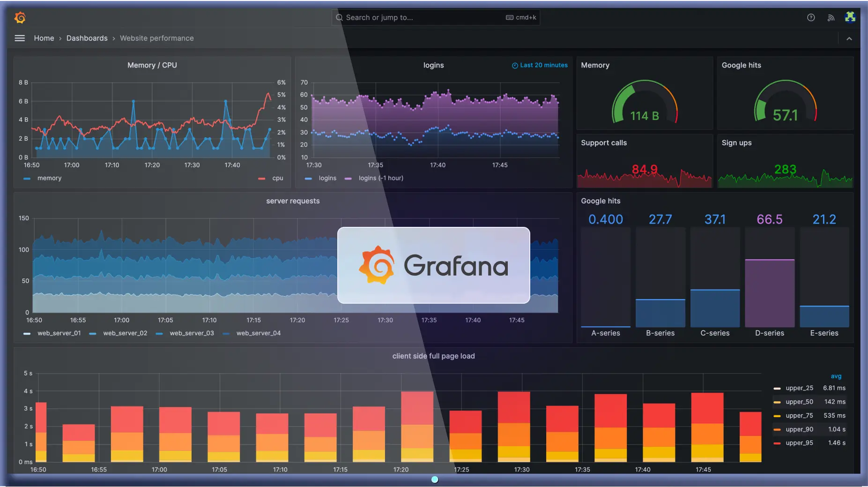The width and height of the screenshot is (868, 487).
Task: Toggle cpu series in the legend
Action: [x=277, y=178]
